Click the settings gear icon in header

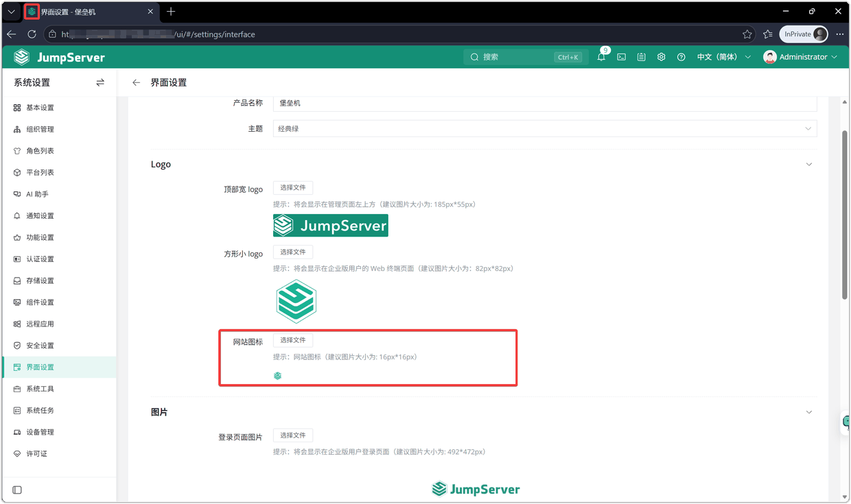coord(661,57)
